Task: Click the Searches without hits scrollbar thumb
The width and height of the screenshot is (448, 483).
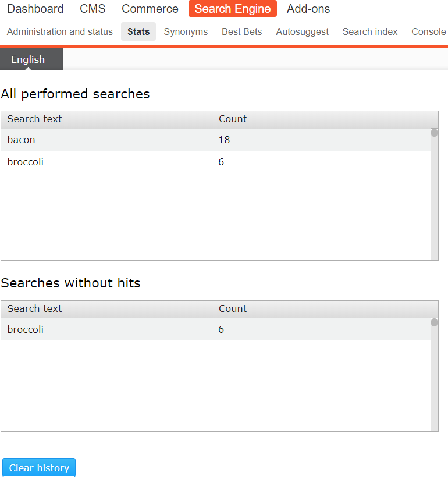Action: [x=434, y=322]
